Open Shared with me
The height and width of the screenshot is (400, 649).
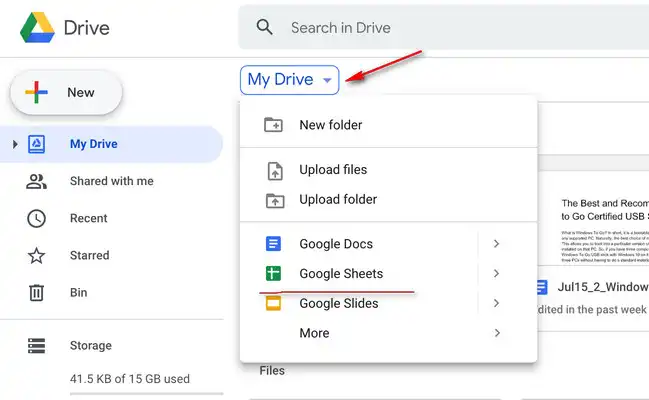[x=111, y=181]
